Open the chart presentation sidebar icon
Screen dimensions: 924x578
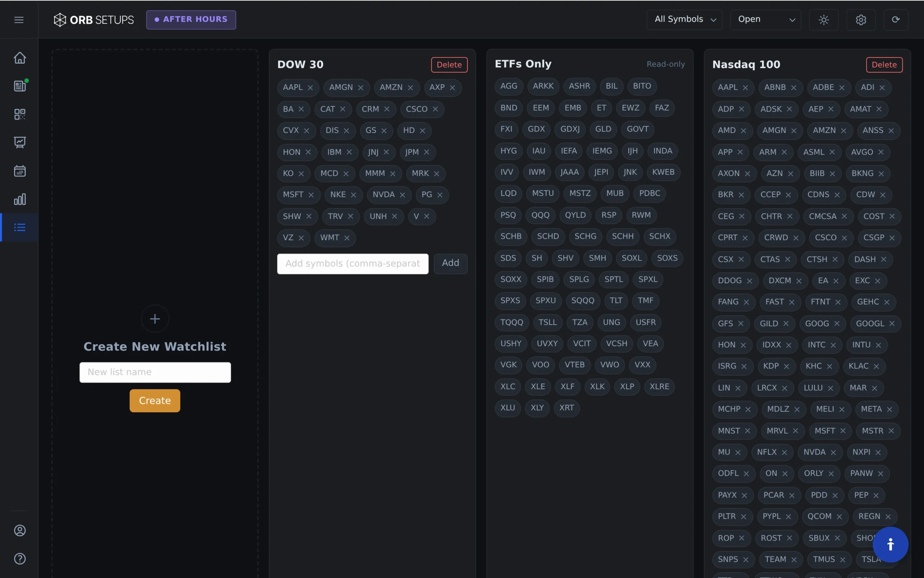pos(20,143)
